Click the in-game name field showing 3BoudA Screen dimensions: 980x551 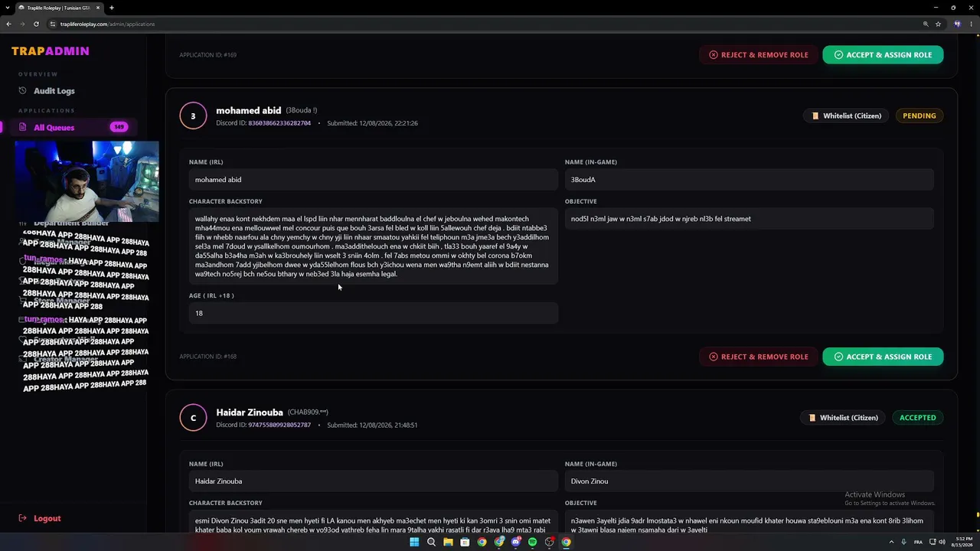click(x=750, y=180)
